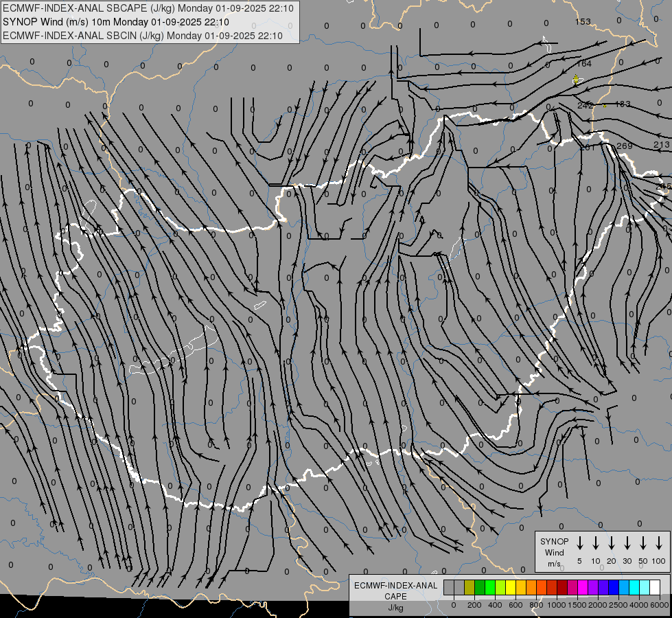672x618 pixels.
Task: Click the wind arrow labeled 20 m/s
Action: [611, 543]
